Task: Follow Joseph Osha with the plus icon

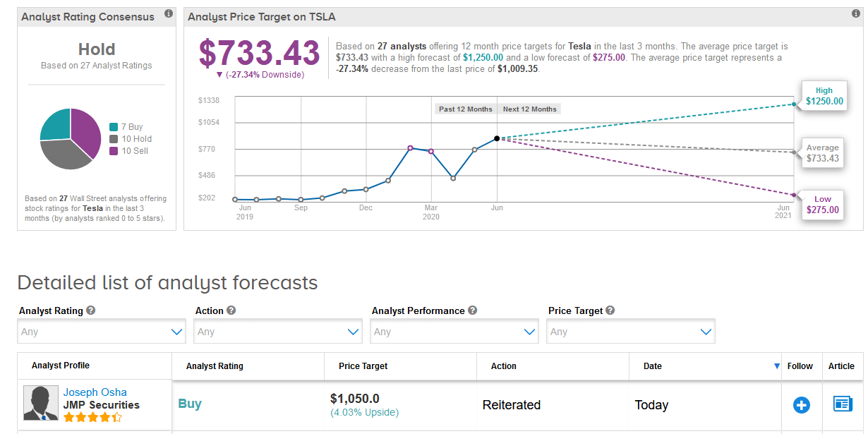Action: (801, 404)
